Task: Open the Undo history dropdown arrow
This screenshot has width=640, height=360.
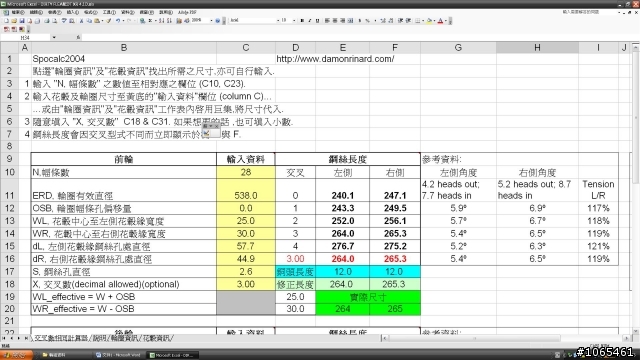Action: 123,21
